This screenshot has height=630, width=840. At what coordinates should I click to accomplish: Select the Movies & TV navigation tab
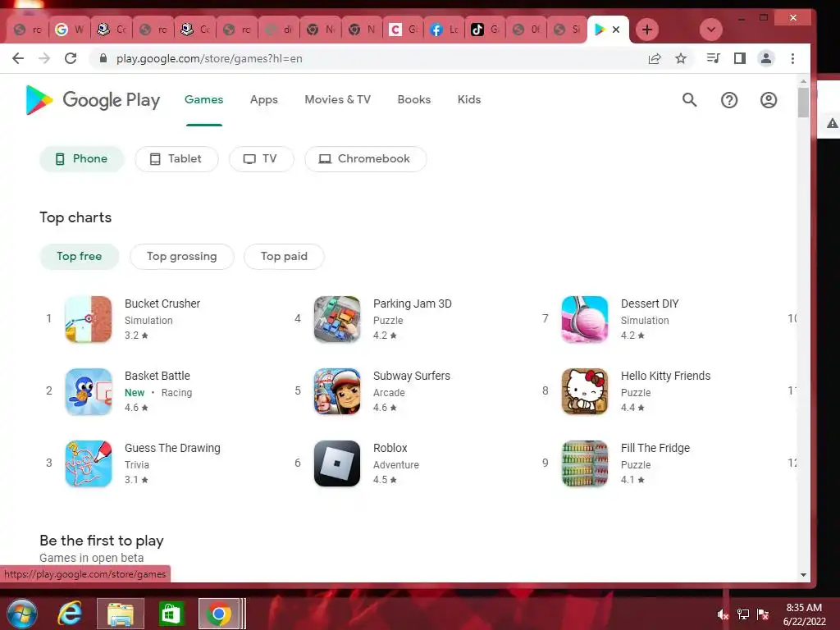[x=337, y=99]
